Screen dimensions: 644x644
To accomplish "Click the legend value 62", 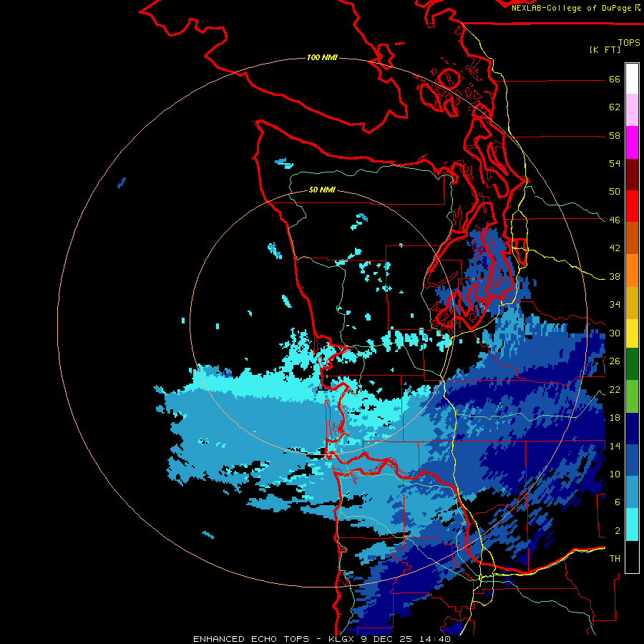I will pos(615,107).
